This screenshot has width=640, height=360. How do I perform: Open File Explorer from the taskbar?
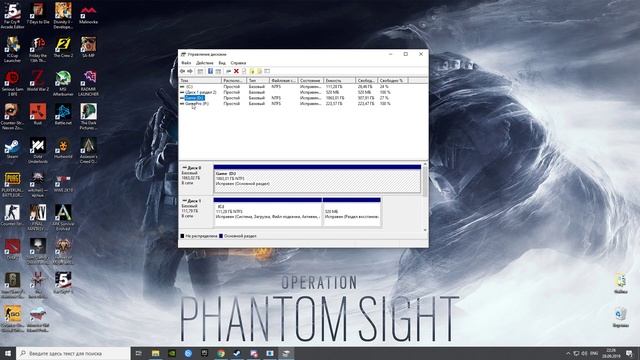pyautogui.click(x=156, y=353)
